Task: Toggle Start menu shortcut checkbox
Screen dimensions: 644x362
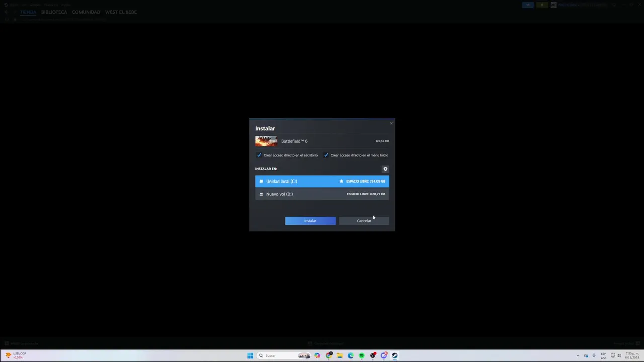Action: click(326, 155)
